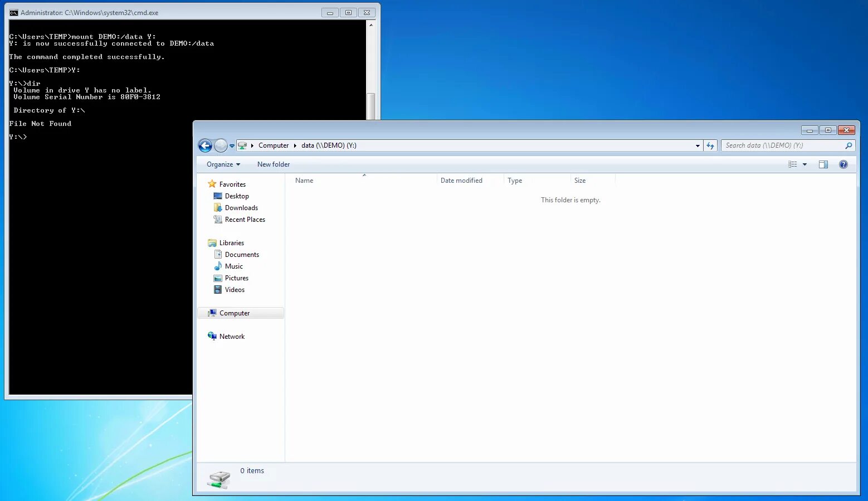
Task: Click the computer icon in address bar
Action: pos(242,145)
